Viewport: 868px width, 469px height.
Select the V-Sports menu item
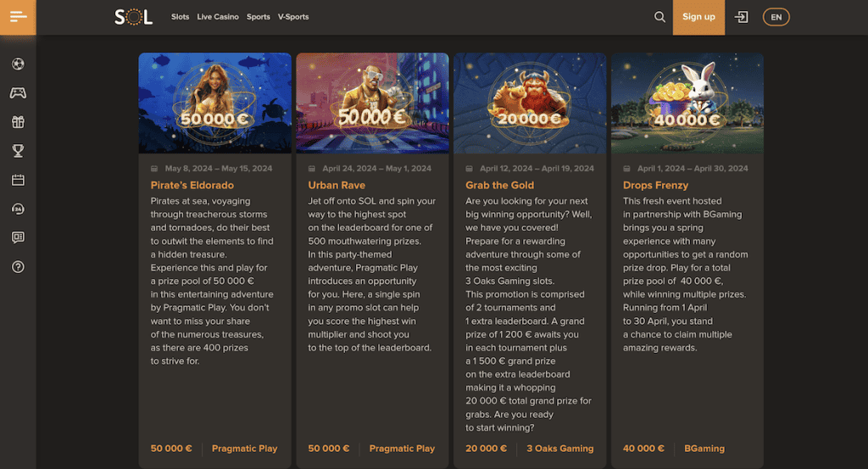tap(293, 17)
